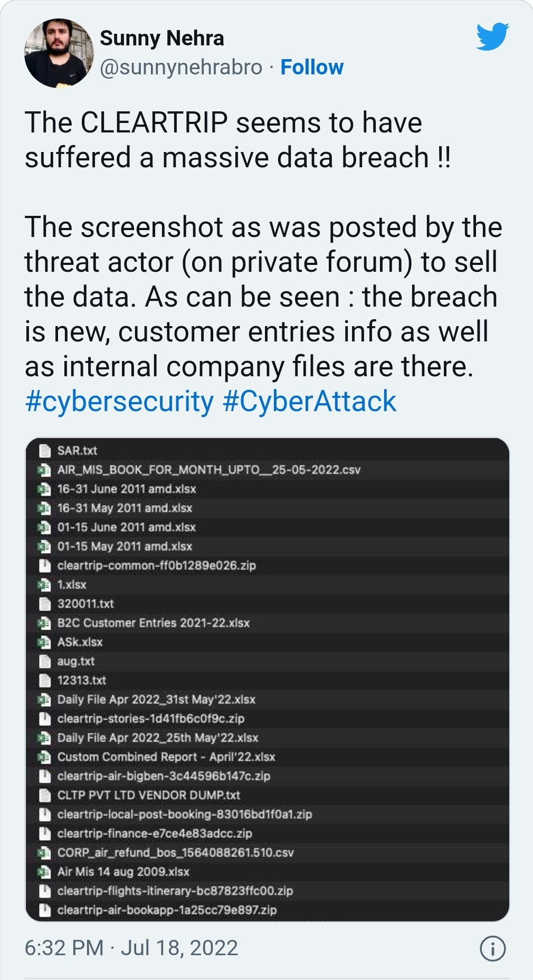Image resolution: width=533 pixels, height=980 pixels.
Task: Click the SAR.txt file icon
Action: pyautogui.click(x=45, y=451)
